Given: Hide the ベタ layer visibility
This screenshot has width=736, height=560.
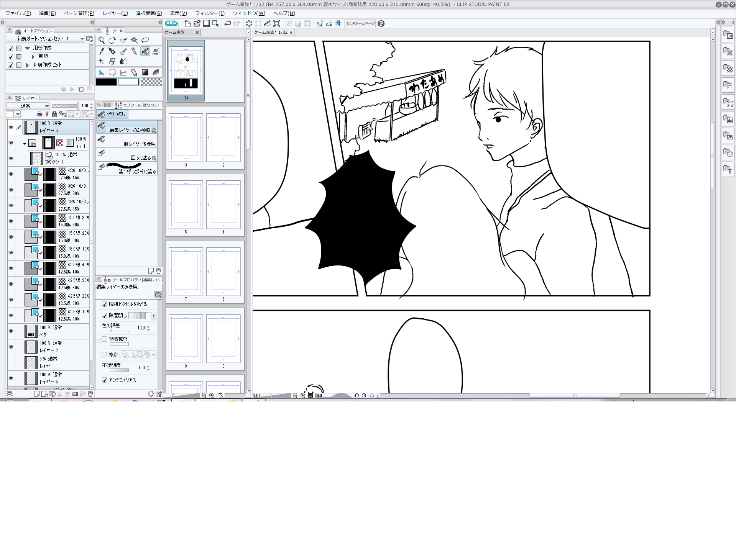Looking at the screenshot, I should click(x=11, y=331).
